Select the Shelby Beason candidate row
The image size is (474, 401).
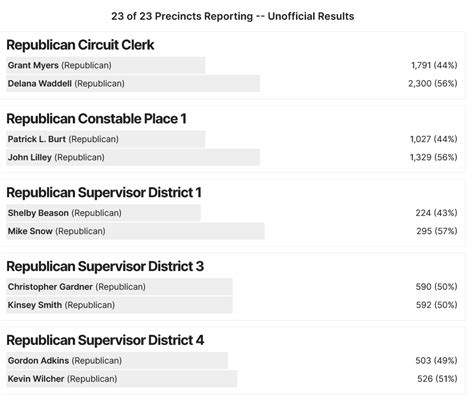tap(232, 213)
